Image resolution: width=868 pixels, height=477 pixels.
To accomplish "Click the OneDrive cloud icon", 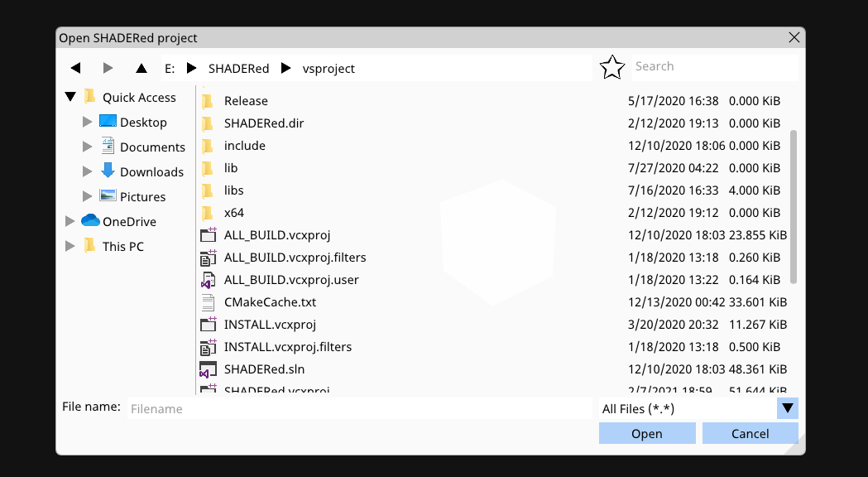I will (91, 221).
